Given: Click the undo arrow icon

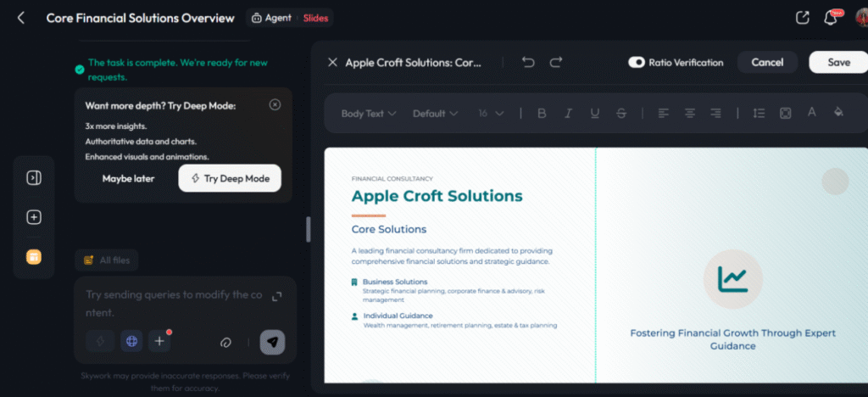Looking at the screenshot, I should click(x=528, y=62).
